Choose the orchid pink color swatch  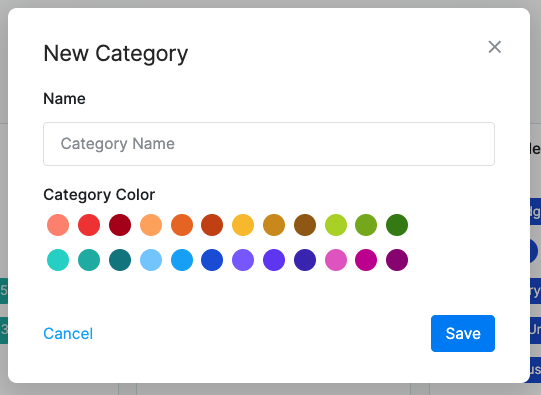point(336,260)
